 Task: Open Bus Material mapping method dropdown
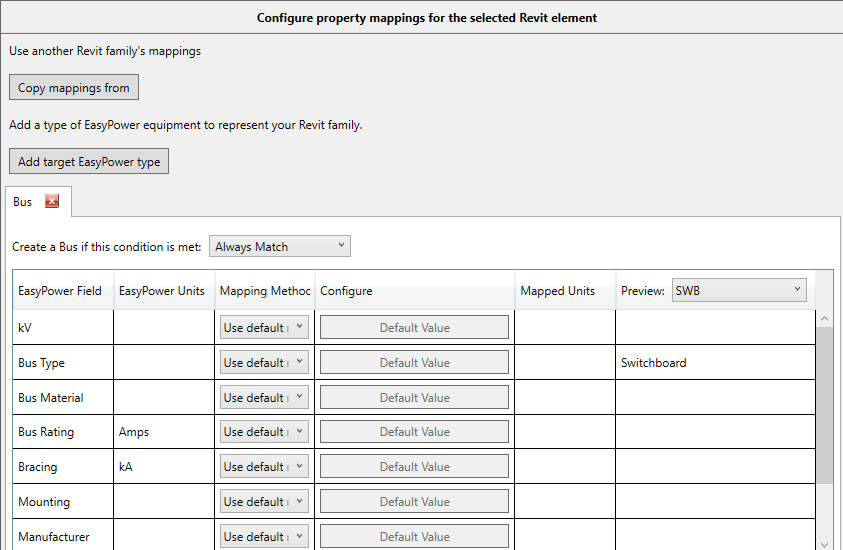tap(264, 398)
